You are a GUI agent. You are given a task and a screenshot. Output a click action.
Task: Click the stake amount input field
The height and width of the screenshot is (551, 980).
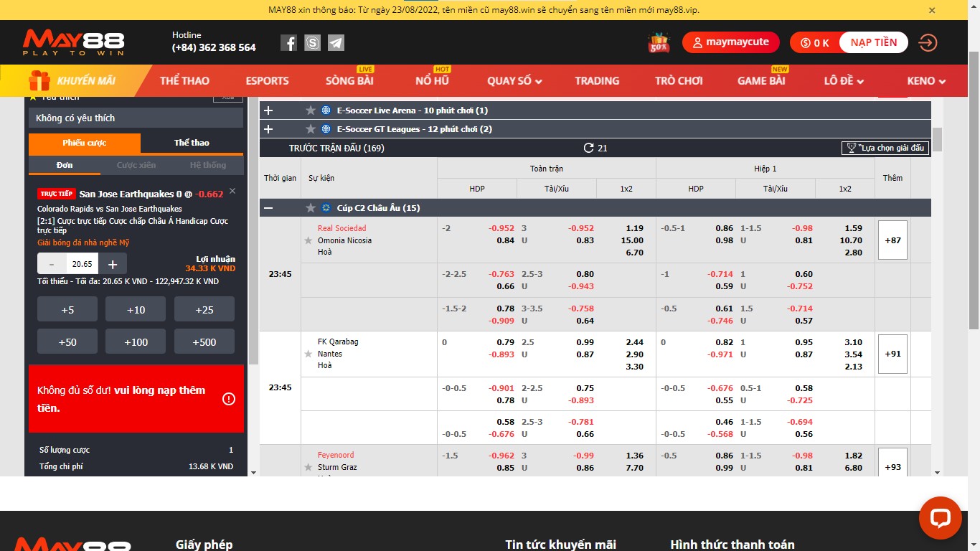pyautogui.click(x=82, y=264)
